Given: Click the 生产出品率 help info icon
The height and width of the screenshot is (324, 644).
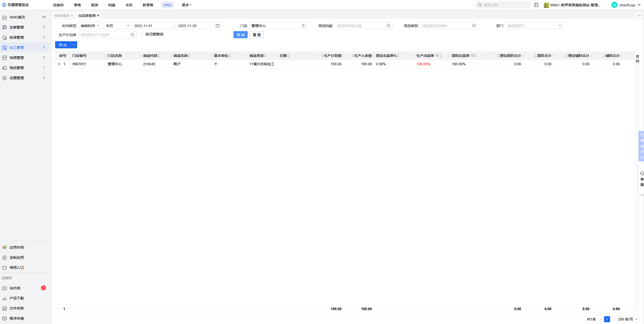Looking at the screenshot, I should click(x=437, y=56).
